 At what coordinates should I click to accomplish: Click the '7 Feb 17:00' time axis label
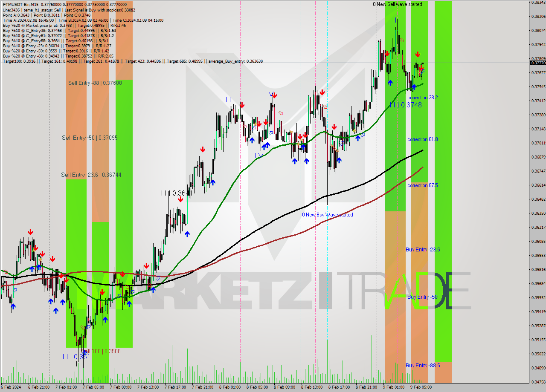coord(175,387)
